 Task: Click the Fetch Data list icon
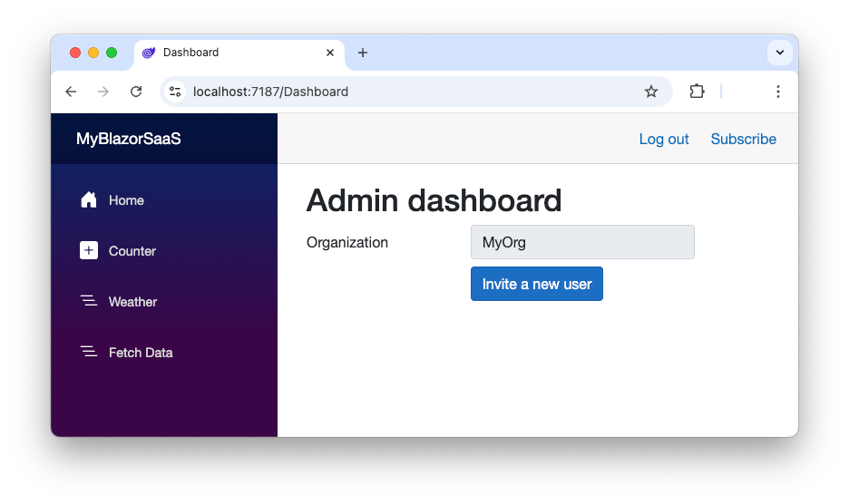(89, 352)
